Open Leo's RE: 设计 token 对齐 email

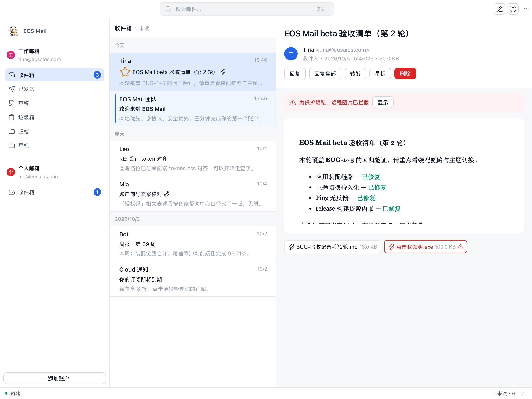[192, 158]
